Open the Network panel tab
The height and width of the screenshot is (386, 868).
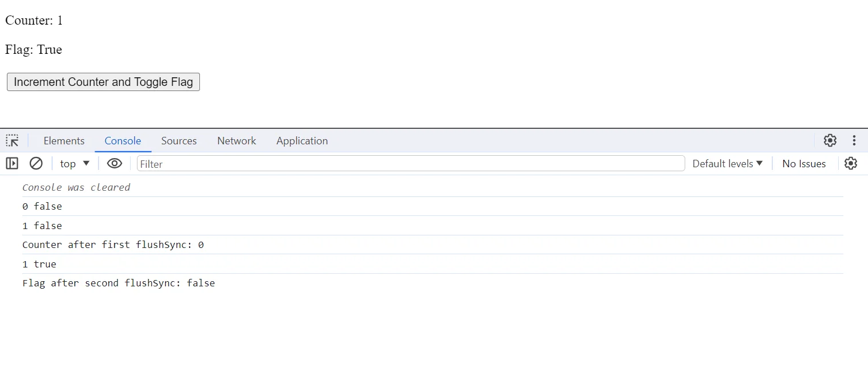[236, 140]
